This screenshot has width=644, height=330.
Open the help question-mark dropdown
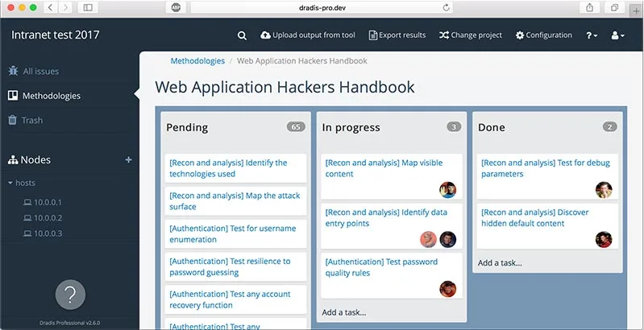[592, 35]
